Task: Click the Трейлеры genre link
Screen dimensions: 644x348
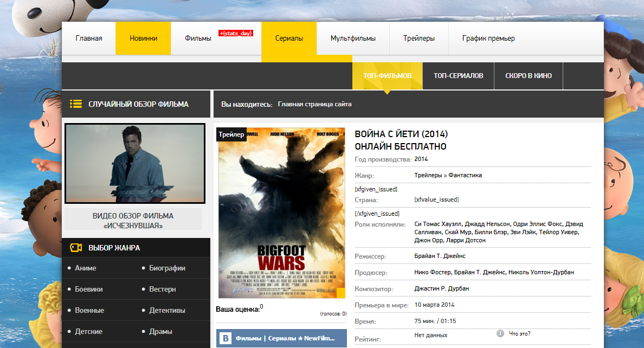Action: [x=428, y=175]
